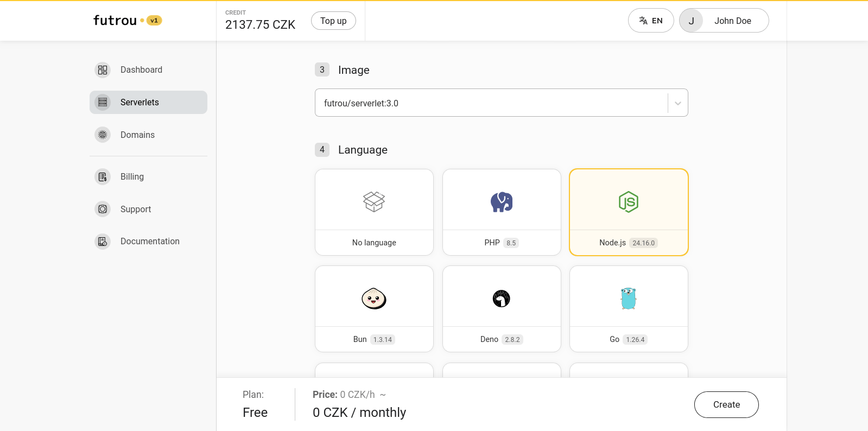Click the step 4 number badge

pos(322,149)
